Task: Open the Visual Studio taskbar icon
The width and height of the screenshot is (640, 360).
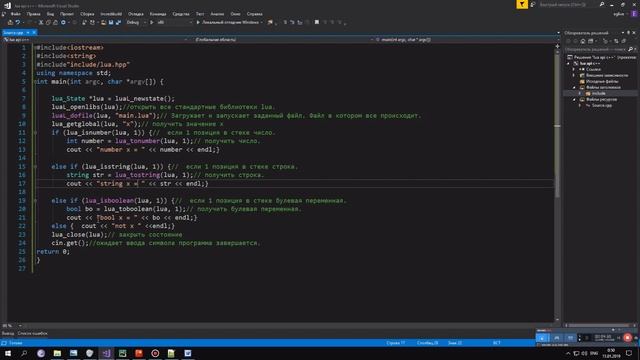Action: 106,353
